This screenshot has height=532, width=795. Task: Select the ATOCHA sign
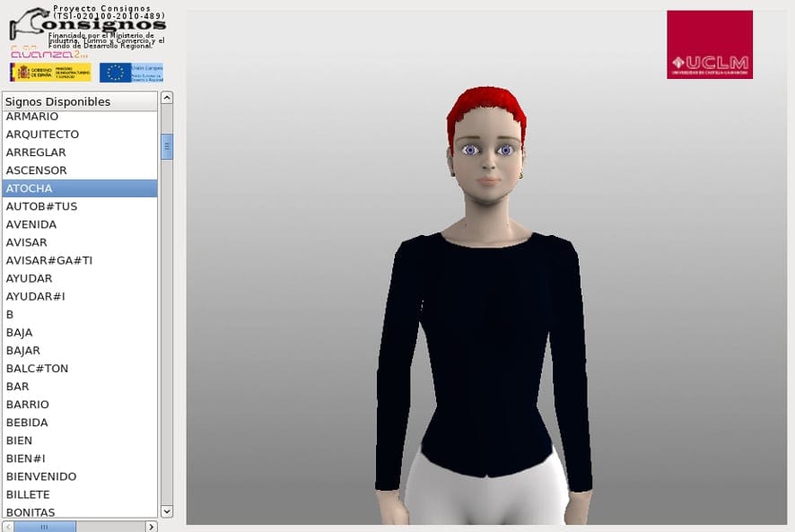(80, 188)
